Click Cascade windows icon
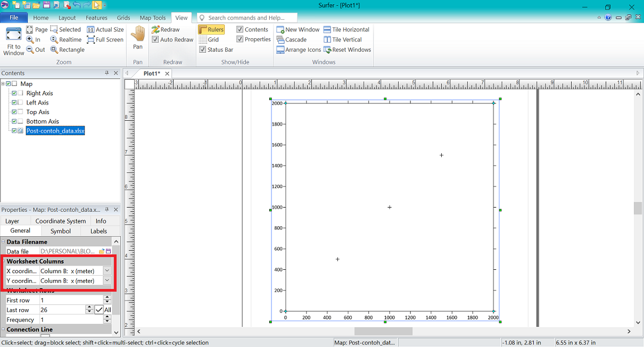 [280, 39]
